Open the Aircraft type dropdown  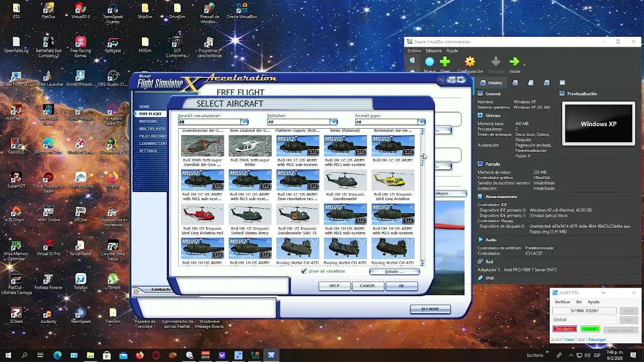point(390,122)
